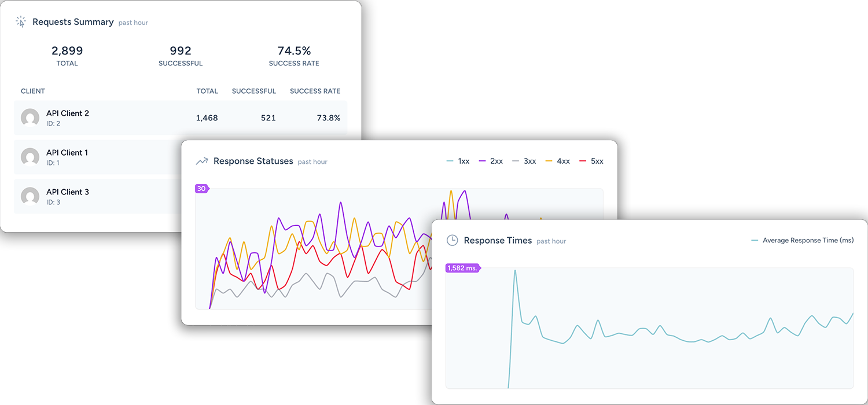This screenshot has height=405, width=868.
Task: Sort by Successful column header
Action: [253, 91]
